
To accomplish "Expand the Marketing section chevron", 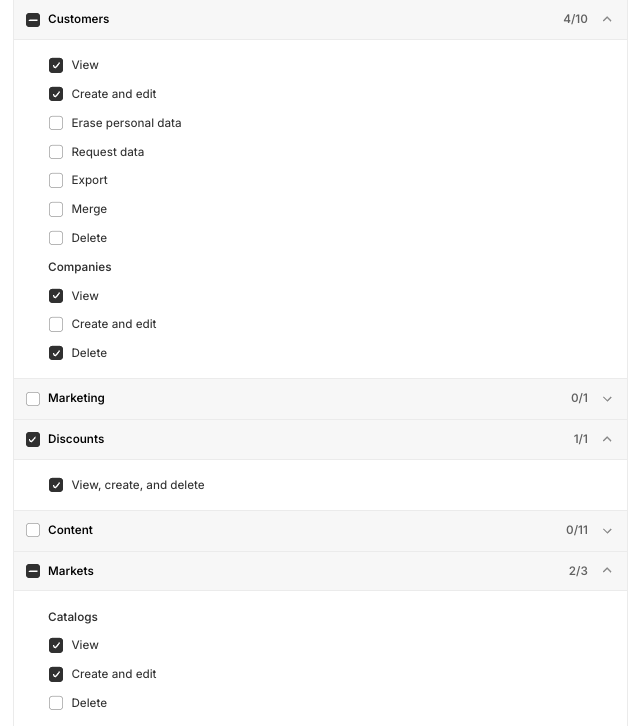I will [607, 398].
